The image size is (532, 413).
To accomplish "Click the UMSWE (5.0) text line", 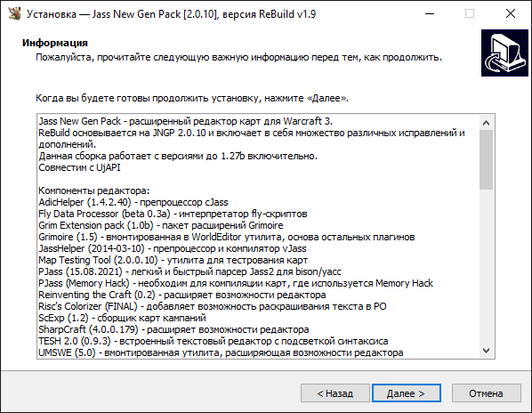I will pos(221,352).
